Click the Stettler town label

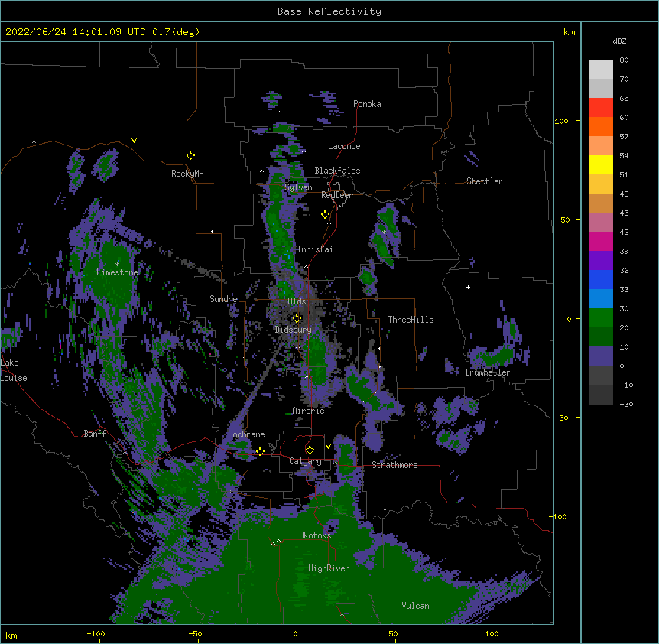click(485, 181)
